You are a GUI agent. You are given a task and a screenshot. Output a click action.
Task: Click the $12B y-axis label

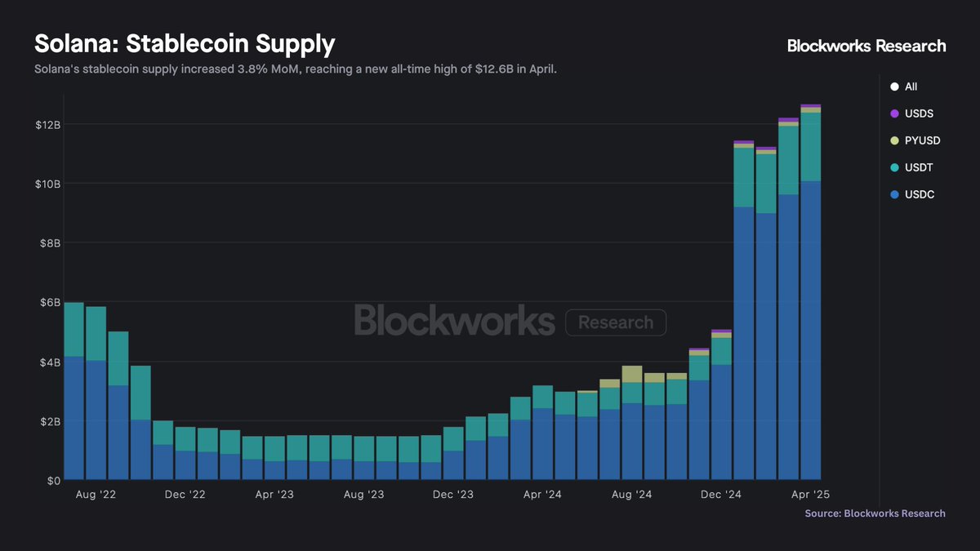click(47, 124)
